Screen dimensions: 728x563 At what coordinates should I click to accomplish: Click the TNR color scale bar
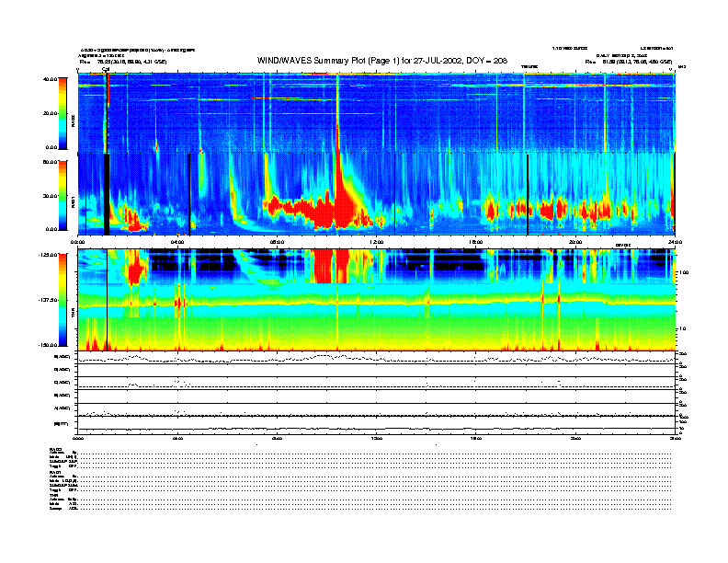[x=63, y=300]
